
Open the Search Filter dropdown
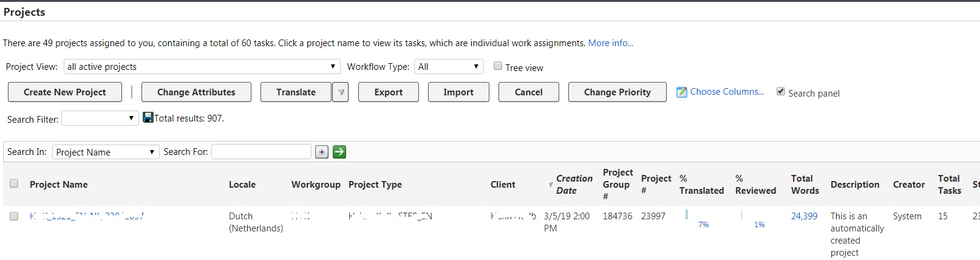(x=100, y=118)
